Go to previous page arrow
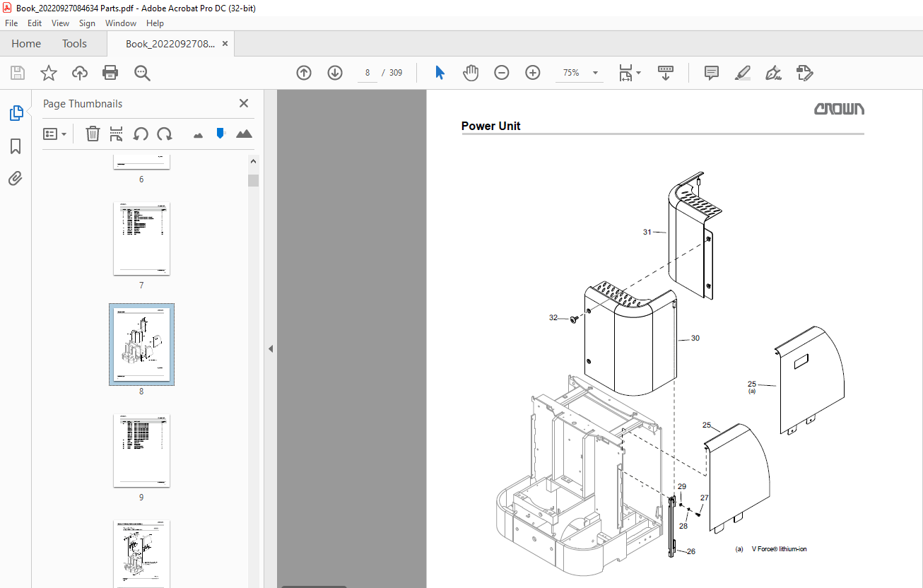The height and width of the screenshot is (588, 923). pos(304,73)
